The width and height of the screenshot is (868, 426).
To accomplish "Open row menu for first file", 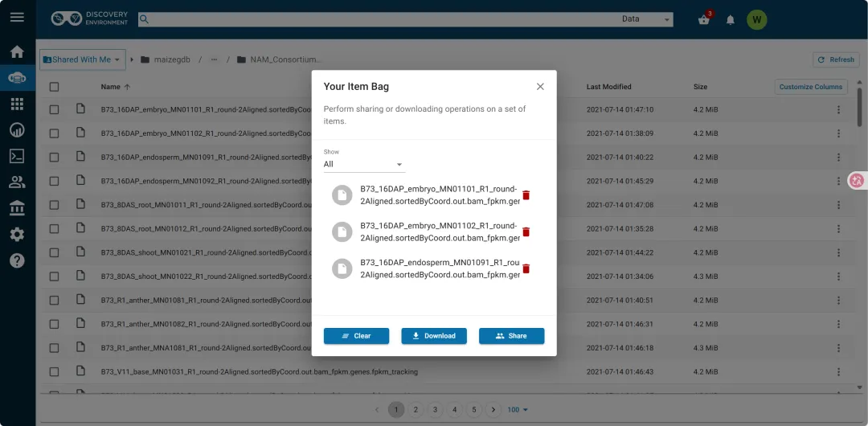I will point(838,109).
